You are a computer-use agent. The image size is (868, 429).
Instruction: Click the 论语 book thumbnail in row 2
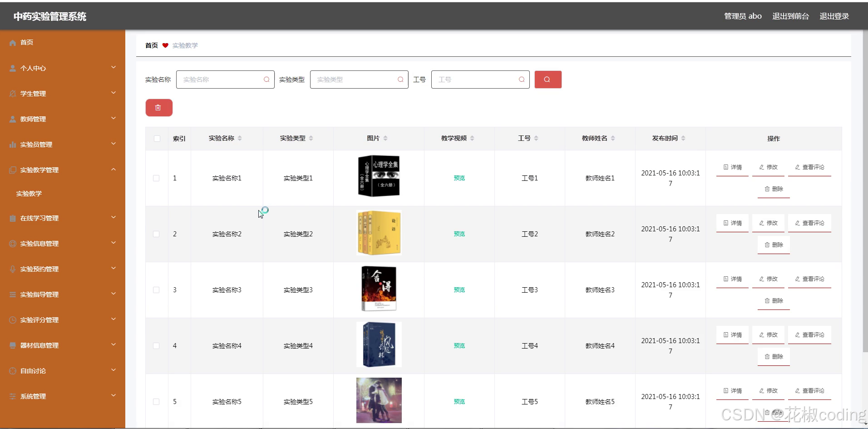(379, 233)
